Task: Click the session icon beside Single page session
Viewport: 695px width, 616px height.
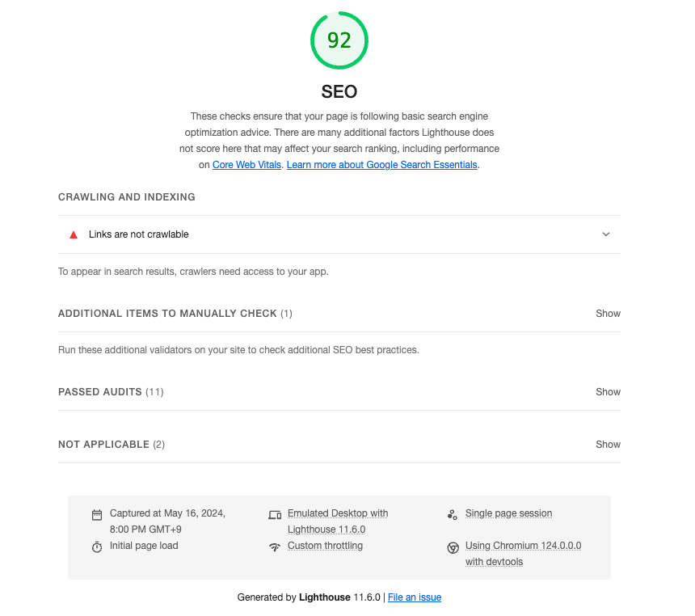Action: [x=452, y=515]
